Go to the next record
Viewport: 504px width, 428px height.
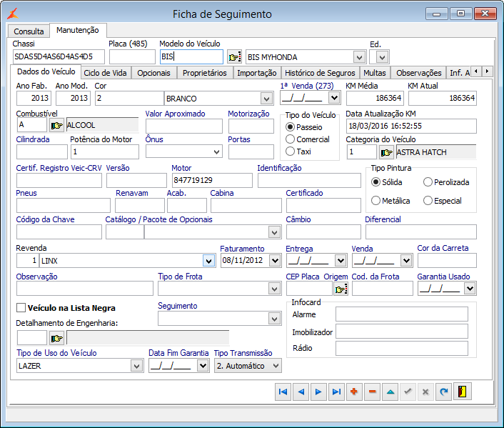pos(318,392)
